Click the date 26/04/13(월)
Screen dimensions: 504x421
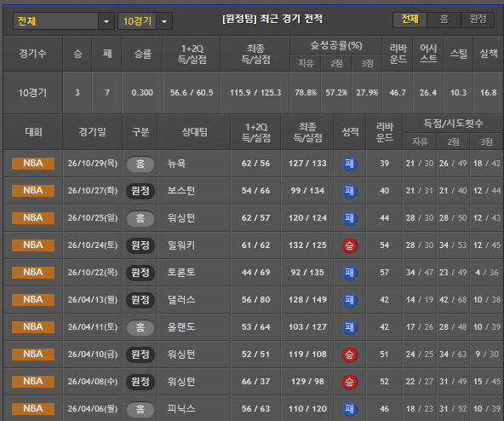click(x=93, y=300)
